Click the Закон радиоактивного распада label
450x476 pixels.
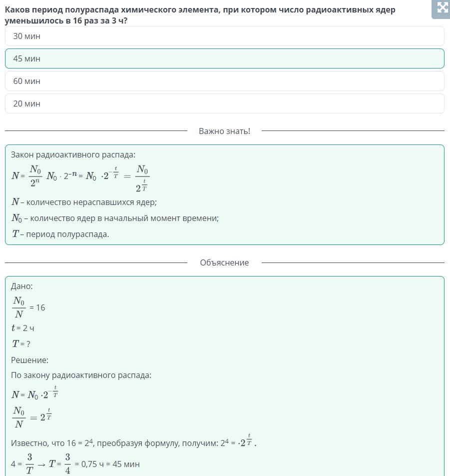73,155
